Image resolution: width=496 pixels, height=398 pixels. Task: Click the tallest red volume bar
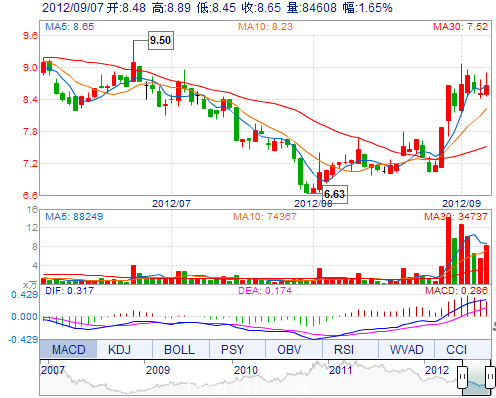click(x=448, y=250)
